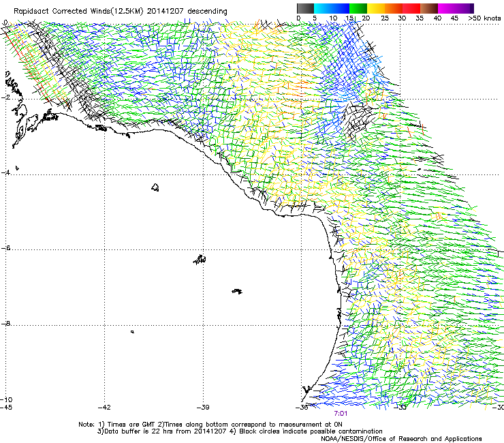
Task: Click the 'Data buffer is 22 hrs' note line
Action: point(240,431)
